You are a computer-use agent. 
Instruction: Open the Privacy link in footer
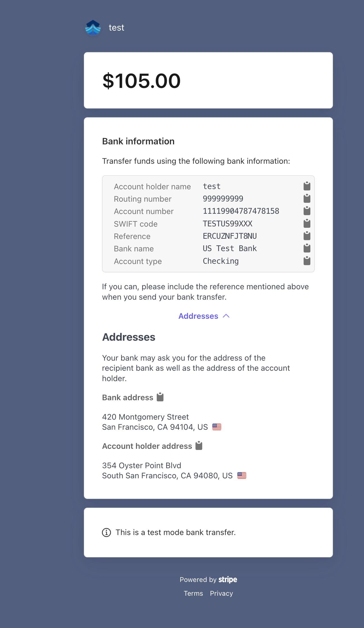click(221, 593)
